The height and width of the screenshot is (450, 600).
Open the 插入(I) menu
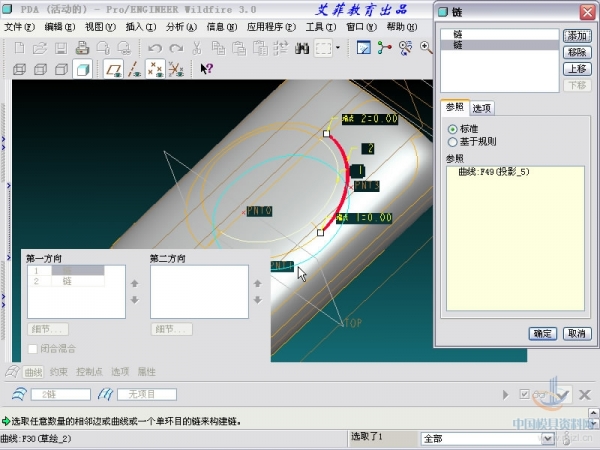tap(141, 27)
